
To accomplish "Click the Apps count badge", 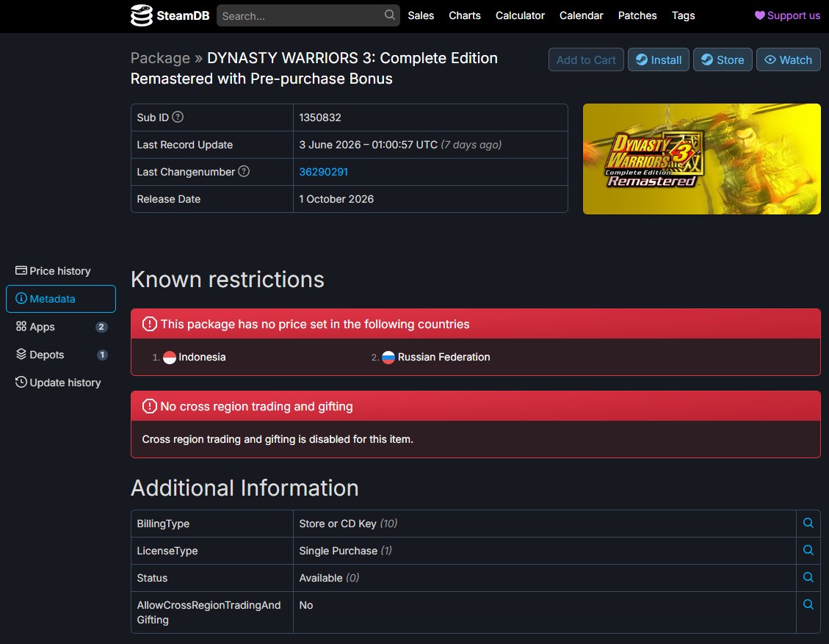I will pyautogui.click(x=101, y=327).
